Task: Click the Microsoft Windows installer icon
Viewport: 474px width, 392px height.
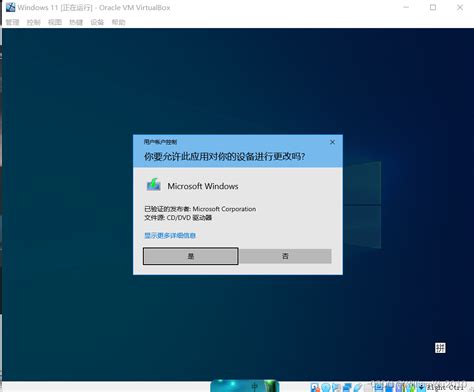Action: pyautogui.click(x=153, y=185)
